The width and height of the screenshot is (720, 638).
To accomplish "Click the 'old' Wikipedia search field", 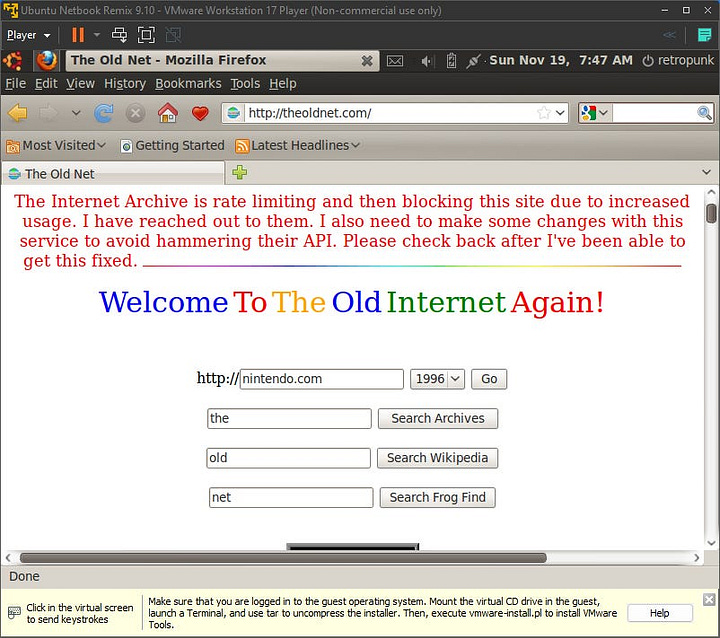I will pyautogui.click(x=288, y=458).
